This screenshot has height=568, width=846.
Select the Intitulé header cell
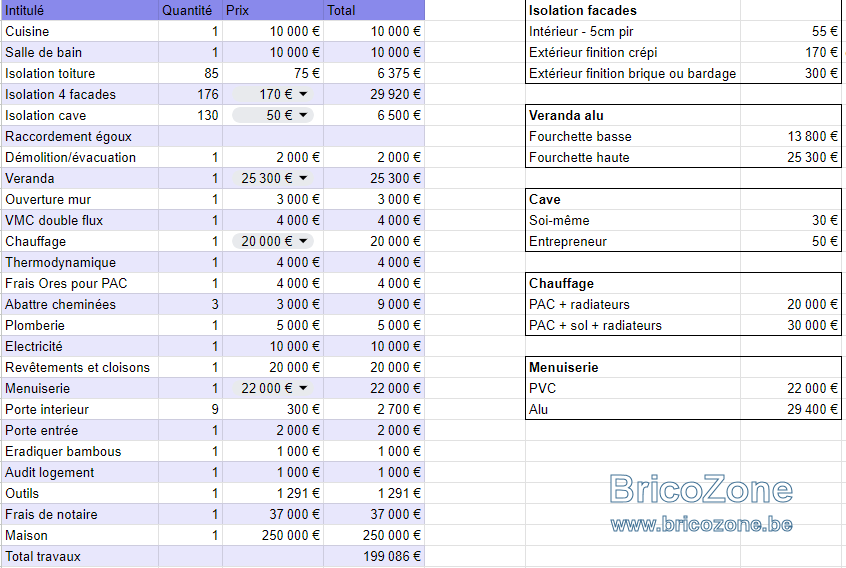point(80,10)
